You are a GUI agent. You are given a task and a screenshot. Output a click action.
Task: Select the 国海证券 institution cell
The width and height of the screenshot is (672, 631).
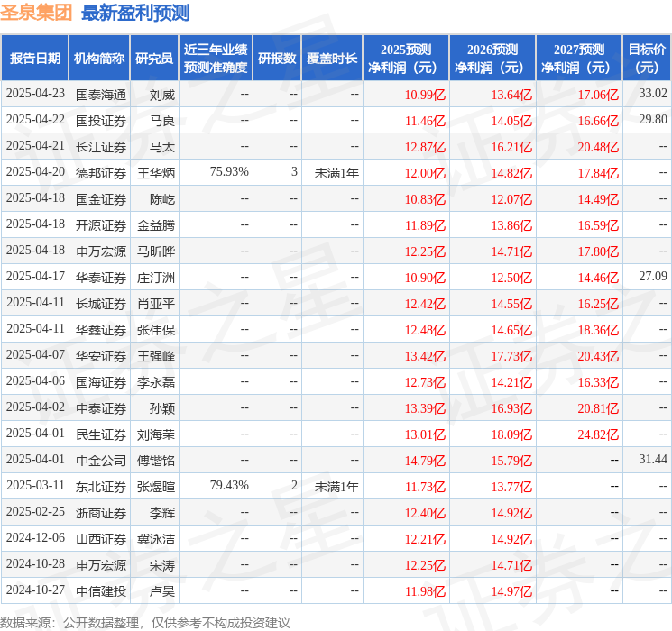pyautogui.click(x=101, y=382)
